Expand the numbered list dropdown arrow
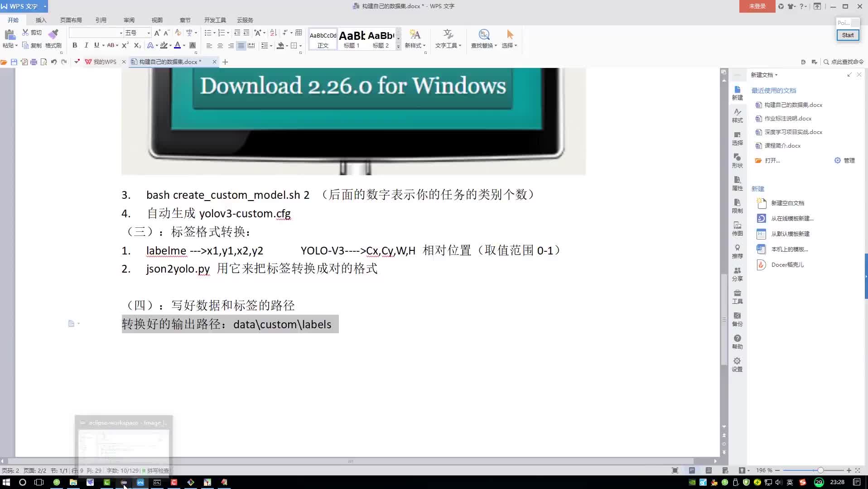This screenshot has width=868, height=489. [x=228, y=33]
